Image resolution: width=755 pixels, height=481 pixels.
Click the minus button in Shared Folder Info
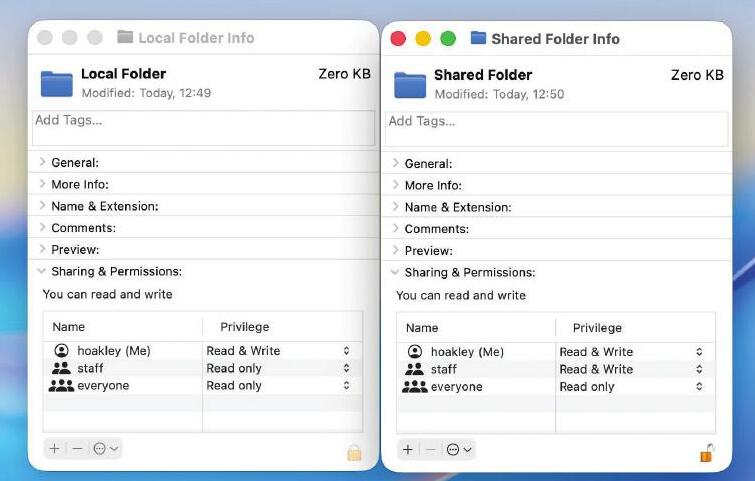(x=431, y=450)
